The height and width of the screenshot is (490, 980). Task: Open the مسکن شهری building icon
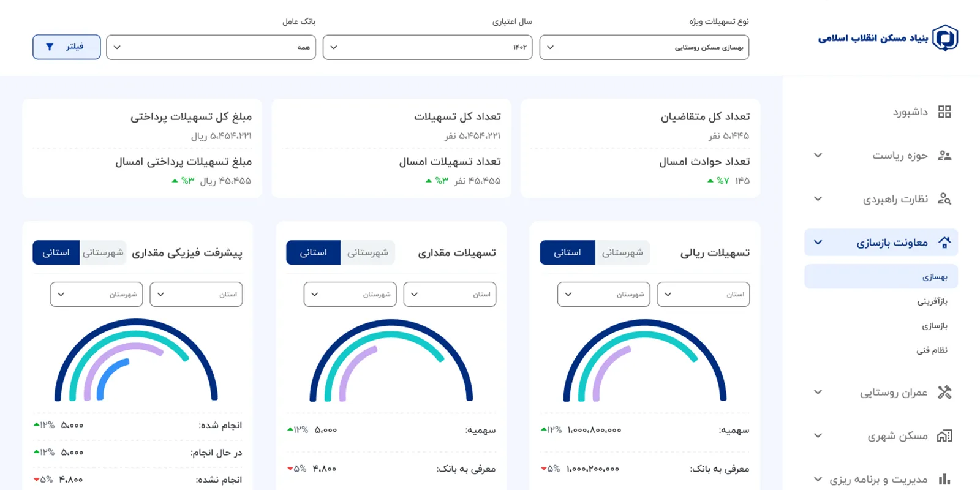[944, 435]
